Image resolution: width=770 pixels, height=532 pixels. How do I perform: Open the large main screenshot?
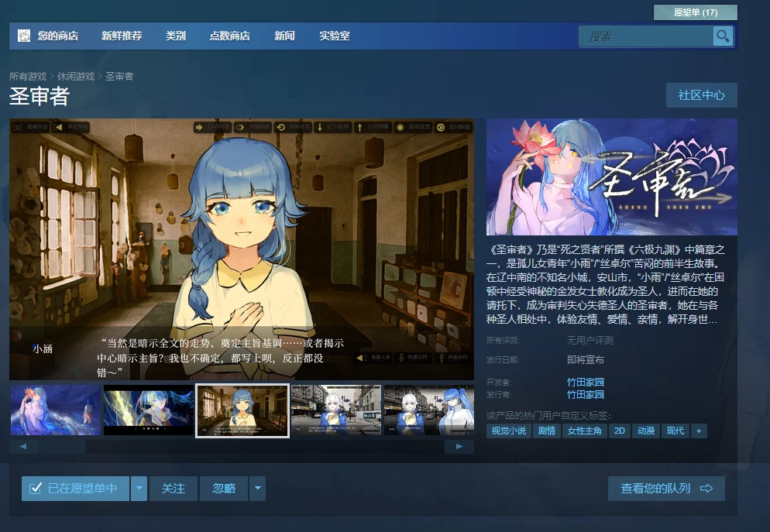pyautogui.click(x=242, y=249)
